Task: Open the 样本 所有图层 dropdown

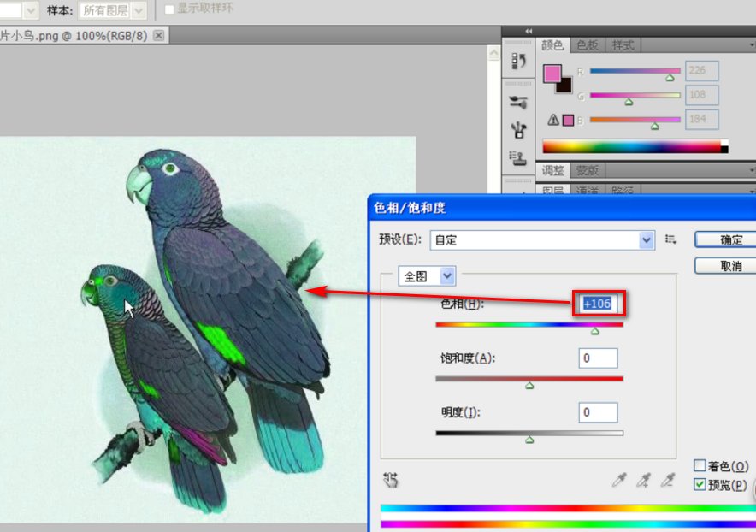Action: click(x=139, y=10)
